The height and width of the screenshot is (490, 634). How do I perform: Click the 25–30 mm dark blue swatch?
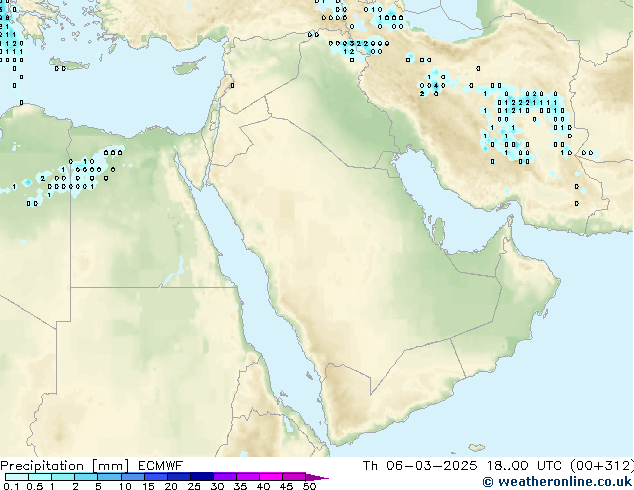click(202, 477)
